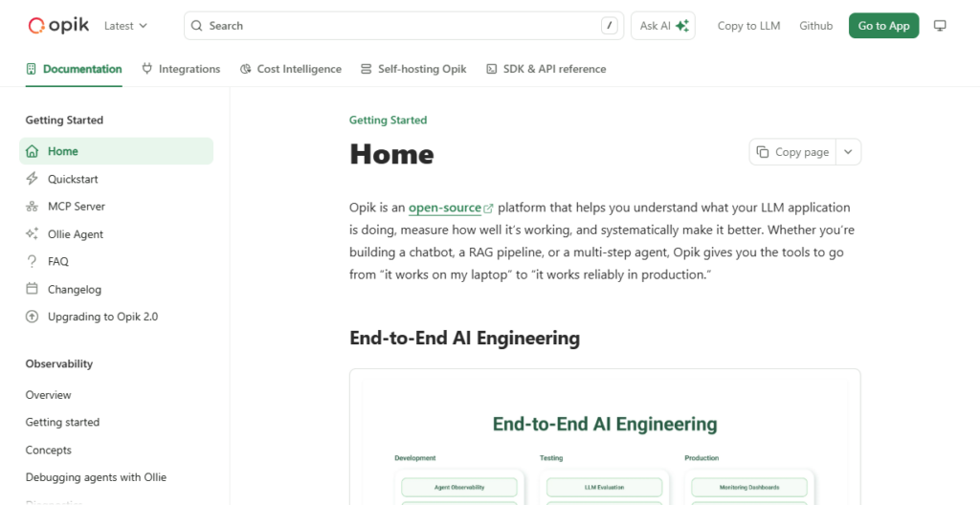This screenshot has width=980, height=505.
Task: Open Ollie Agent page
Action: 116,233
